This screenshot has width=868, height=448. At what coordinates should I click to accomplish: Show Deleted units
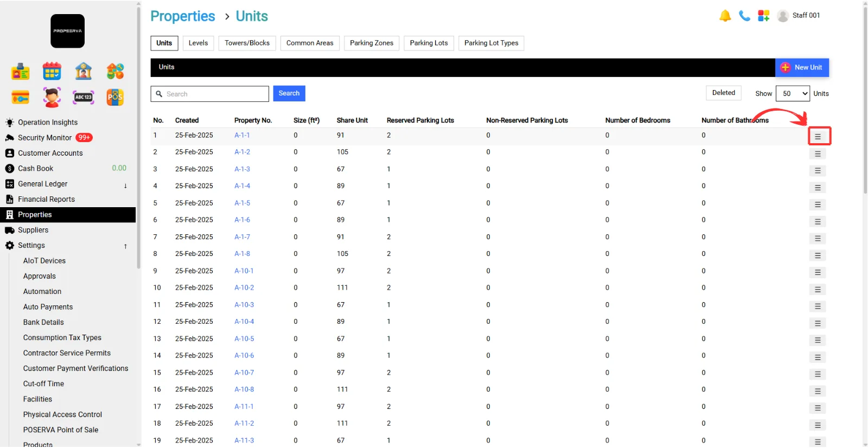point(724,93)
